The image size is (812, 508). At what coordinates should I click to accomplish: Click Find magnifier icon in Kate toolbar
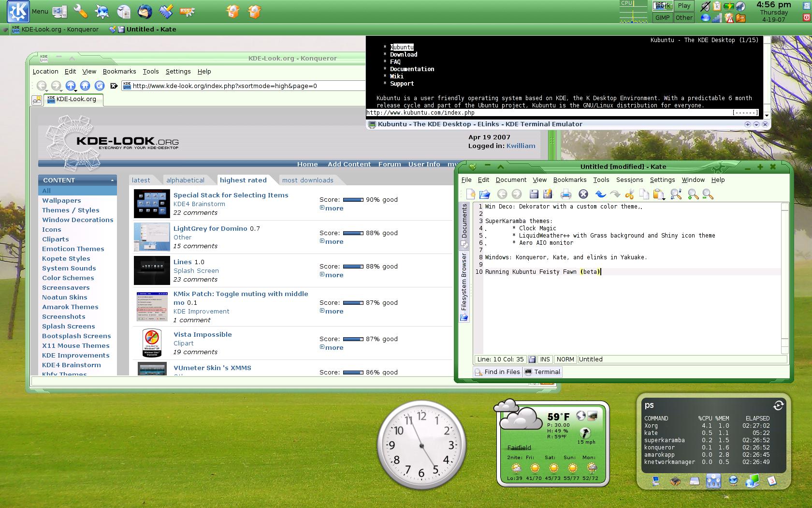point(676,194)
